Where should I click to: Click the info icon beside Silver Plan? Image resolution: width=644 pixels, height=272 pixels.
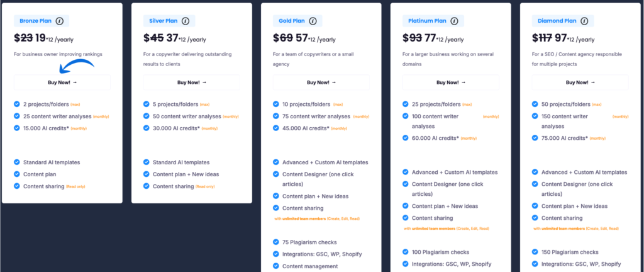click(x=186, y=21)
